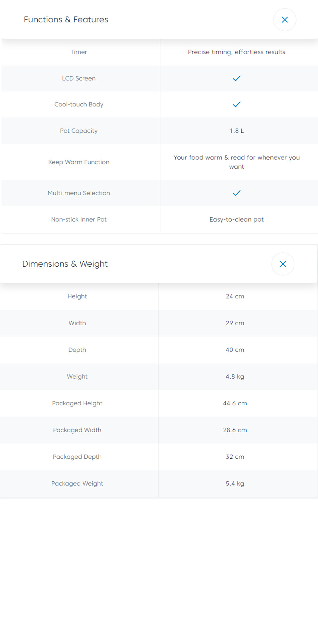318x644 pixels.
Task: Select the Timer feature label
Action: (x=79, y=52)
